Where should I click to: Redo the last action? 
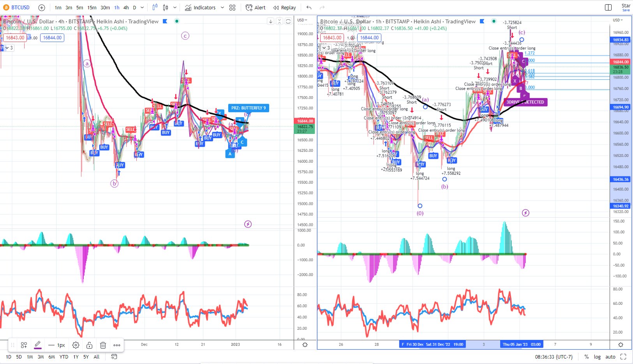(x=322, y=7)
